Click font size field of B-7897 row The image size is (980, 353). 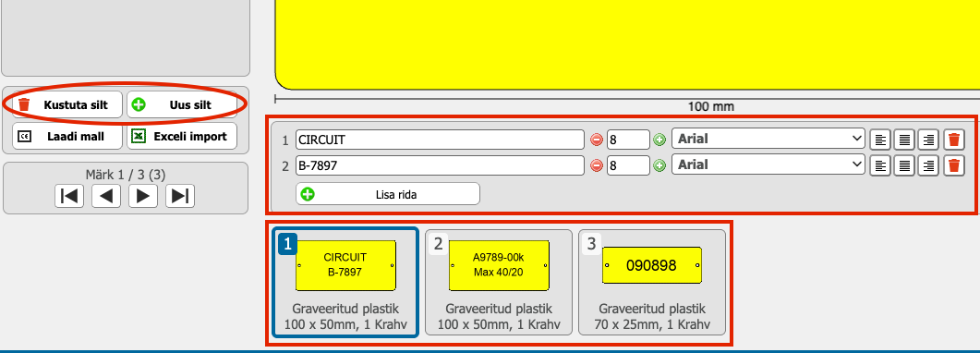tap(628, 164)
